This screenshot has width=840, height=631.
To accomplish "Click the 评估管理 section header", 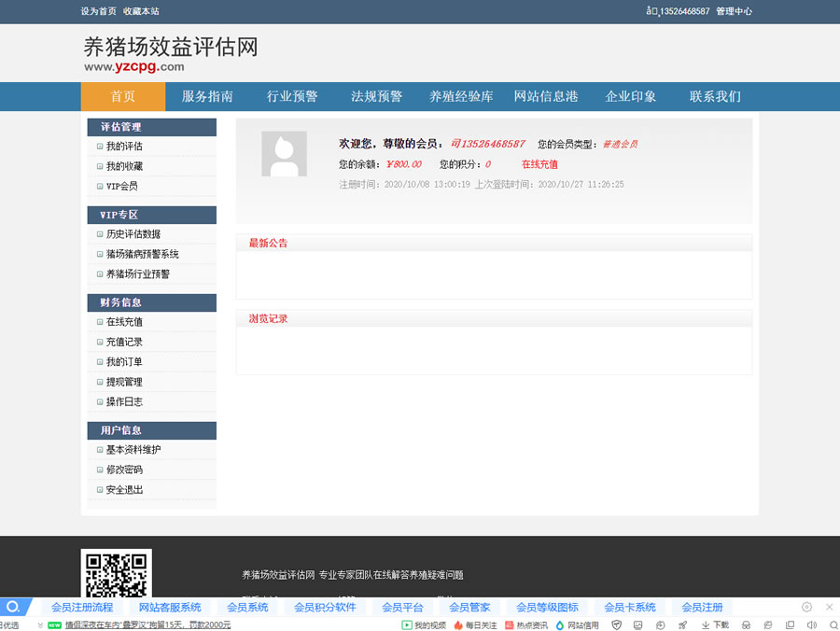I will (151, 127).
